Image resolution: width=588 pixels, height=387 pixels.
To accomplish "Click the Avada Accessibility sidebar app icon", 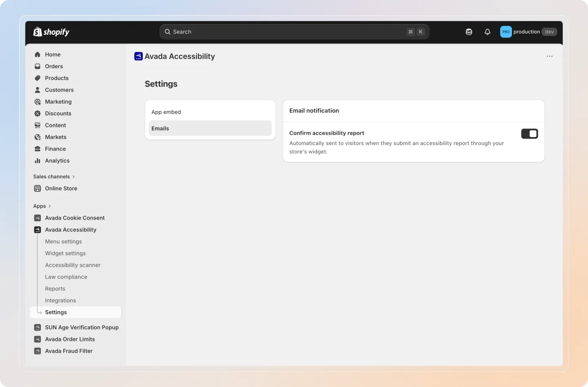I will point(38,230).
